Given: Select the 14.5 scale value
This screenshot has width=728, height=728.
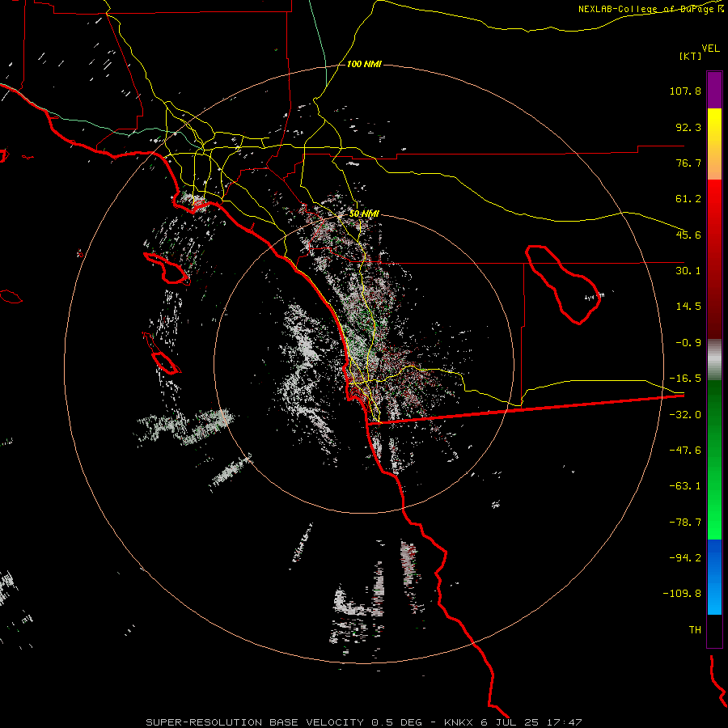Looking at the screenshot, I should click(688, 307).
